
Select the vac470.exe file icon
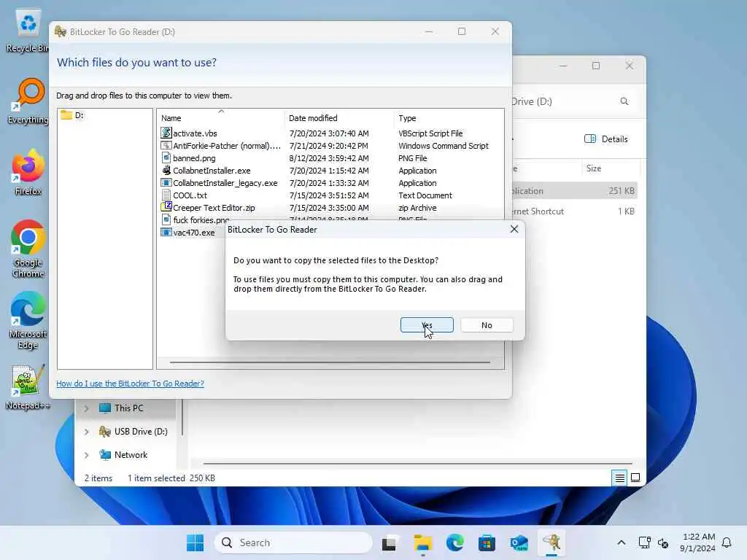pos(166,232)
